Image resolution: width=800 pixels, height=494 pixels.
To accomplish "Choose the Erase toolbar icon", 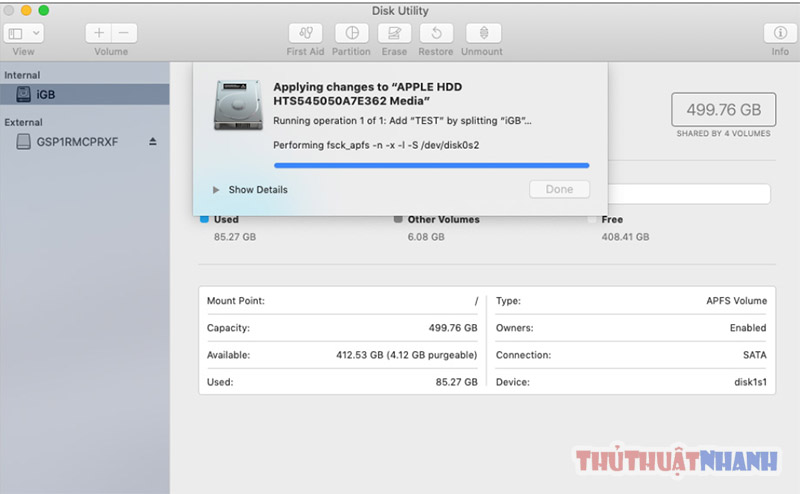I will [394, 34].
